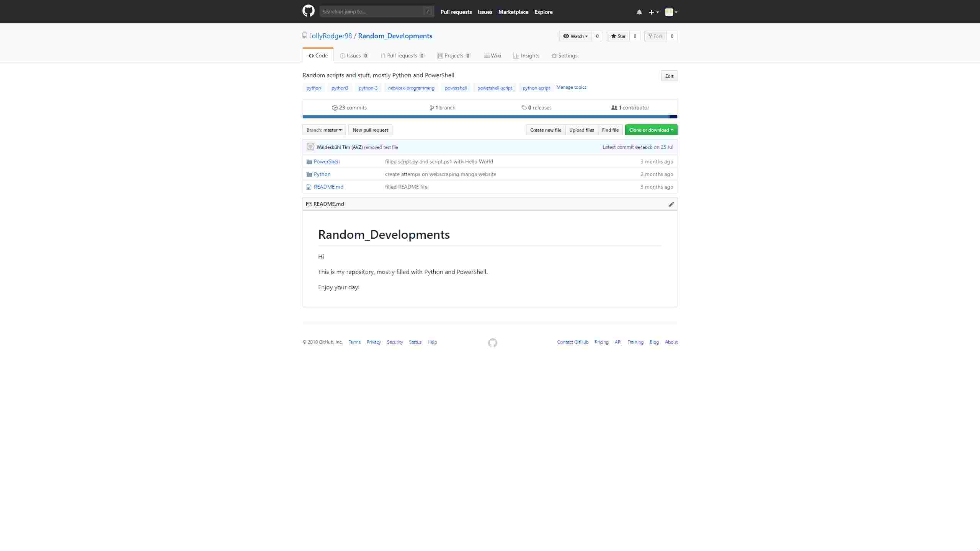This screenshot has height=551, width=980.
Task: Open the Terms footer link
Action: coord(354,342)
